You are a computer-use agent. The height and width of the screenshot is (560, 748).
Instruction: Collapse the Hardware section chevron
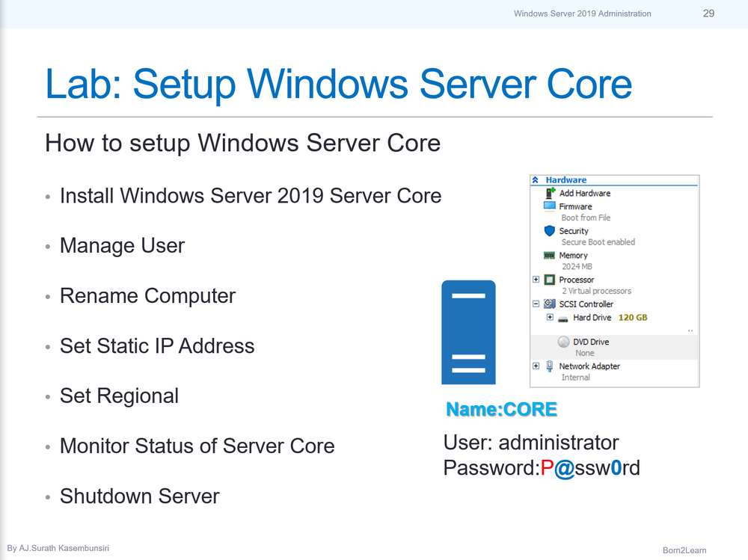(535, 179)
